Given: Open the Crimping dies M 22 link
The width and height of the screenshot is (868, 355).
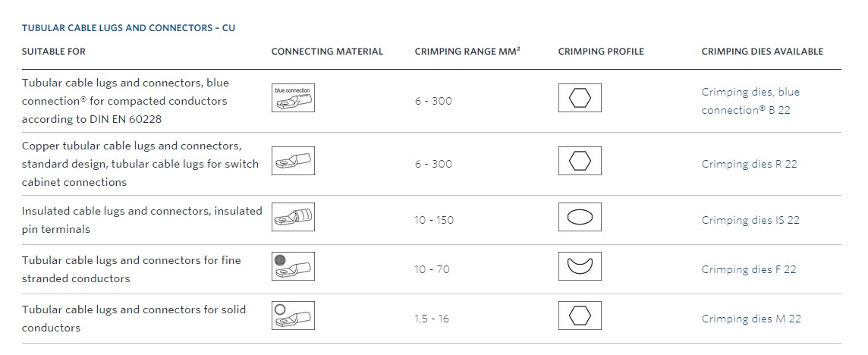Looking at the screenshot, I should (x=751, y=319).
